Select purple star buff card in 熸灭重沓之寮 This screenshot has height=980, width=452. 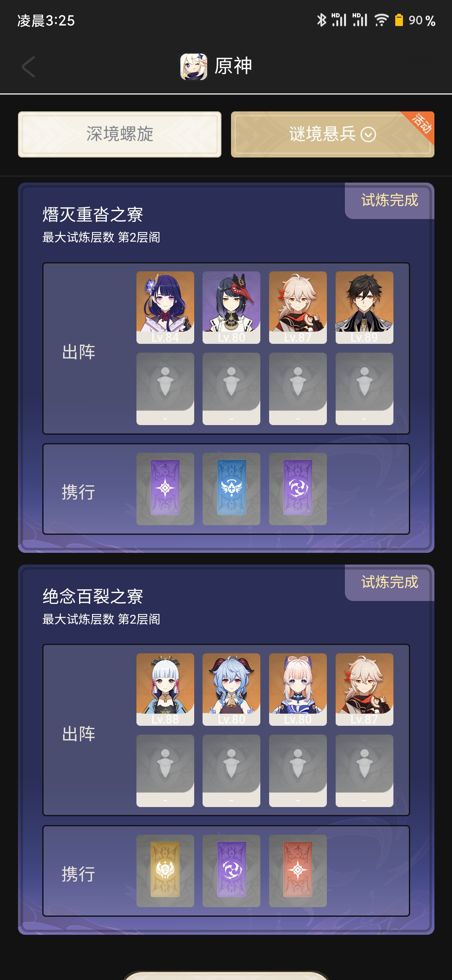click(165, 489)
